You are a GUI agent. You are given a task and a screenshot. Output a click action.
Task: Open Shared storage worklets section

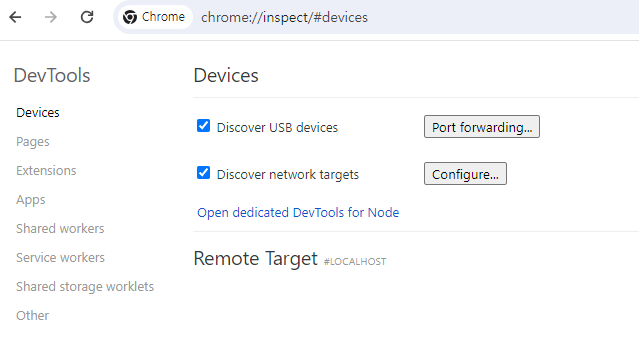(x=85, y=287)
